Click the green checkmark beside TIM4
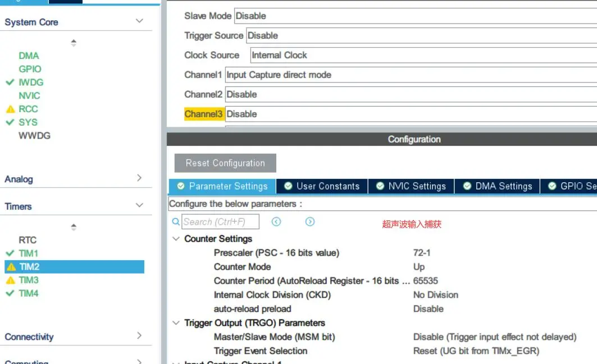This screenshot has height=364, width=597. (10, 293)
